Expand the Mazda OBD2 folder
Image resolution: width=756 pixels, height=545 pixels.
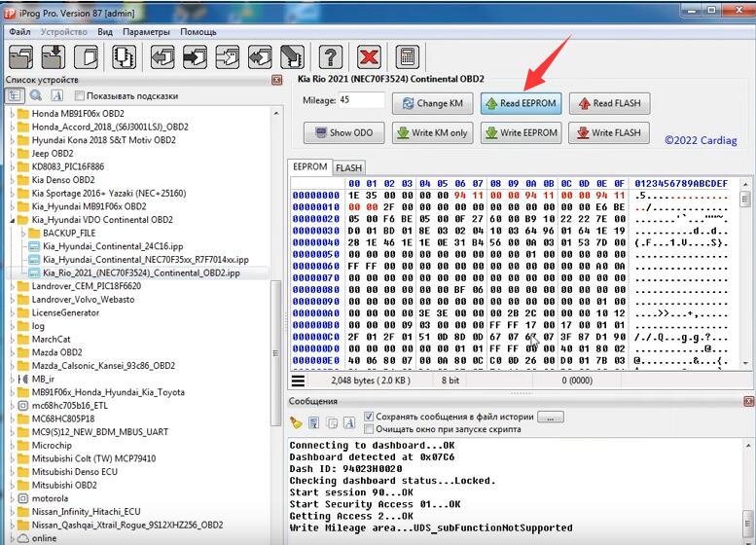point(12,352)
